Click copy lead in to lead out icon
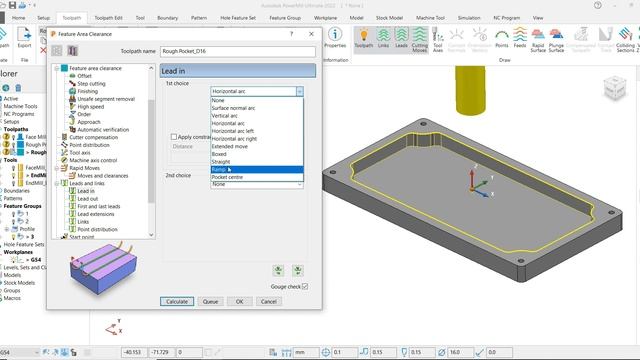The width and height of the screenshot is (640, 360). (278, 270)
